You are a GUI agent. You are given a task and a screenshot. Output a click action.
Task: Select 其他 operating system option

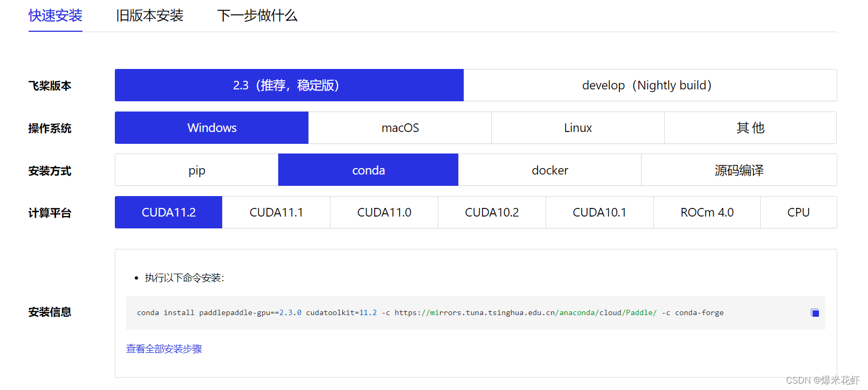coord(750,128)
